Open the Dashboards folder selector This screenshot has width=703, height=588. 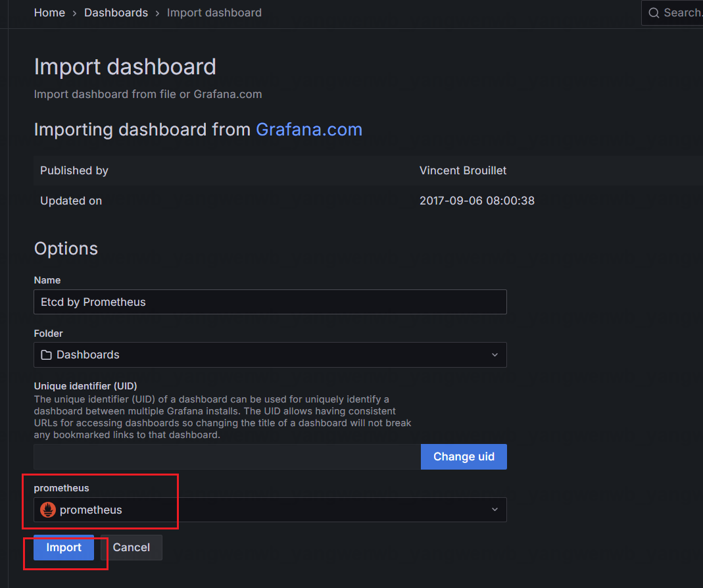(270, 355)
